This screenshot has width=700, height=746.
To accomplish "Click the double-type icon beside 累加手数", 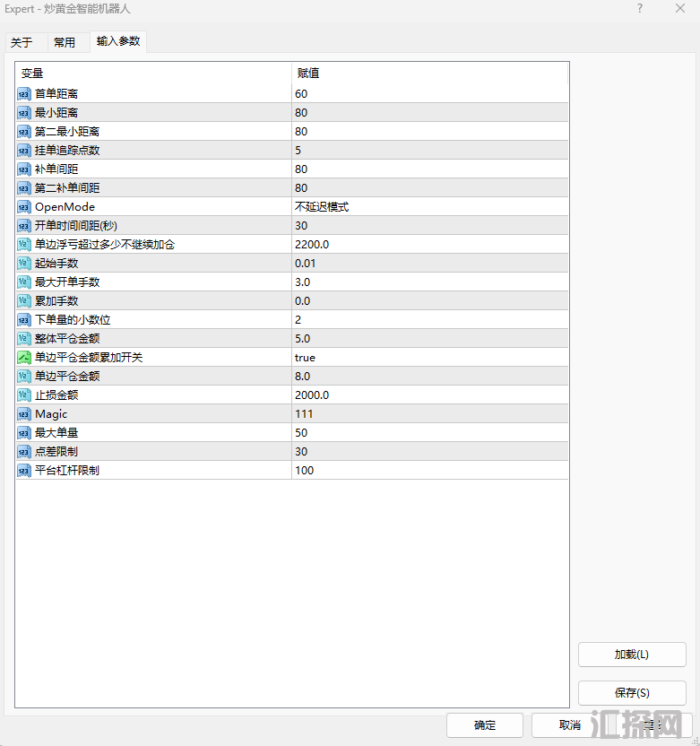I will (x=24, y=300).
